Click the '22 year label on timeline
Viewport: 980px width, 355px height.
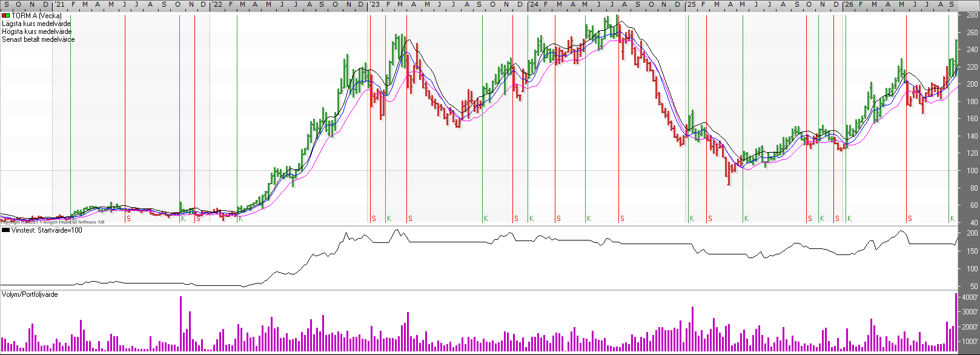pyautogui.click(x=217, y=4)
